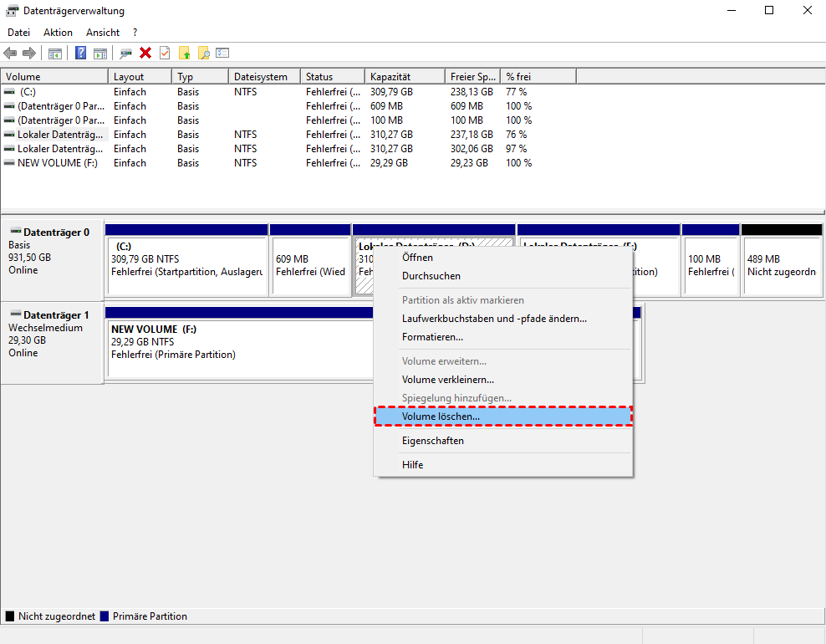Select Volume verkleinern... in the context menu
Image resolution: width=826 pixels, height=644 pixels.
[x=503, y=380]
